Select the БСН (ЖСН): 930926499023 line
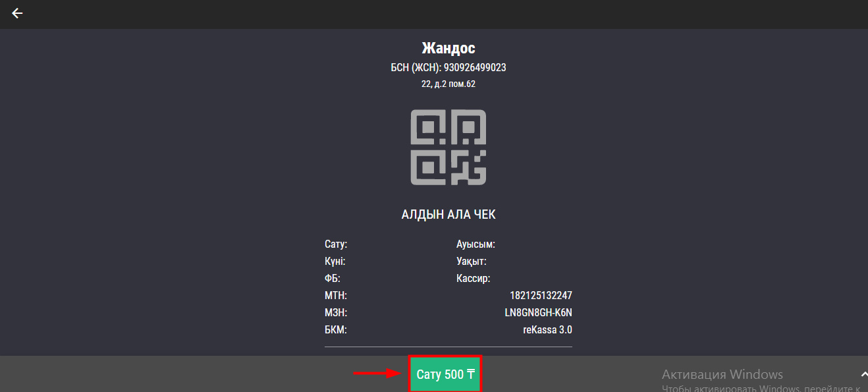This screenshot has height=392, width=868. click(x=448, y=68)
